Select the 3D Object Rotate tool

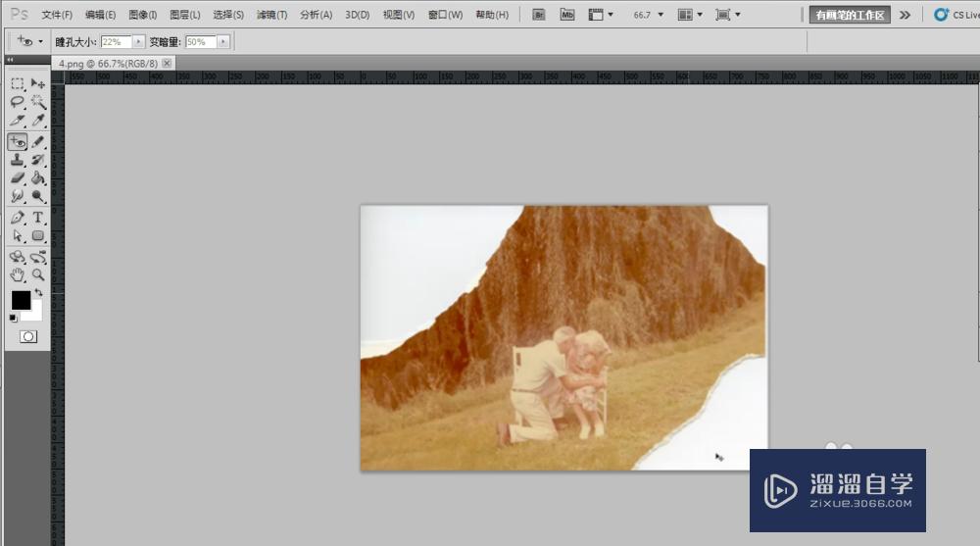click(x=18, y=257)
